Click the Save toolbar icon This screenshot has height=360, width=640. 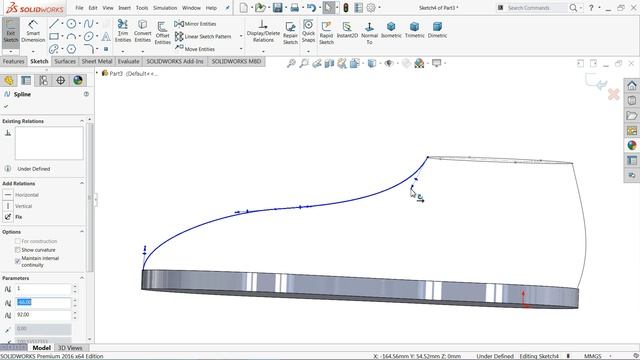click(278, 7)
